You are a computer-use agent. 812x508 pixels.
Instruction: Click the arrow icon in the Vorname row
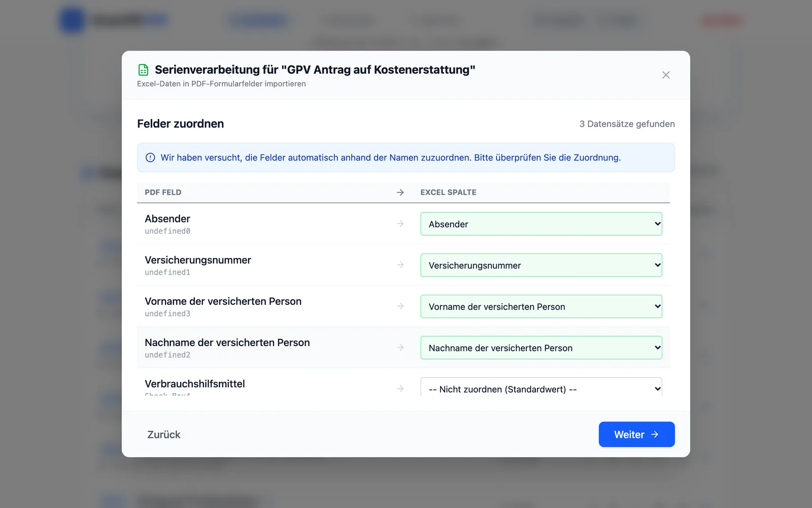(x=400, y=306)
